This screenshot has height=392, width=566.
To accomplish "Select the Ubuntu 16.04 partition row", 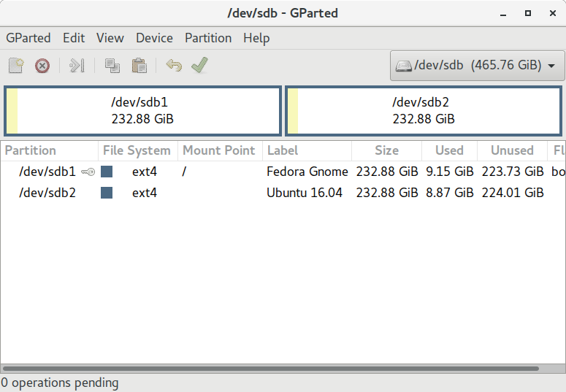I will 305,193.
